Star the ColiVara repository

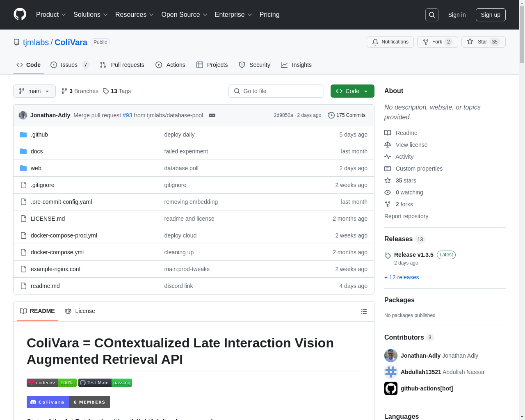(x=483, y=42)
